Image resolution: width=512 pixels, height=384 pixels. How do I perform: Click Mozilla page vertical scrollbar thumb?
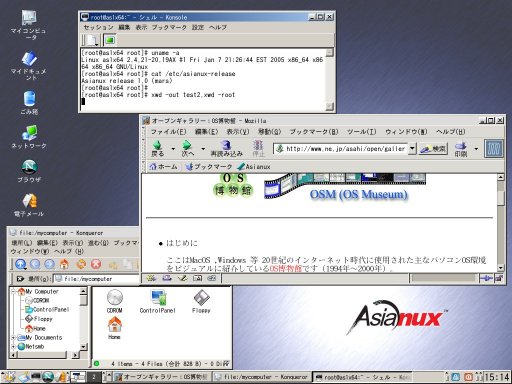point(501,197)
